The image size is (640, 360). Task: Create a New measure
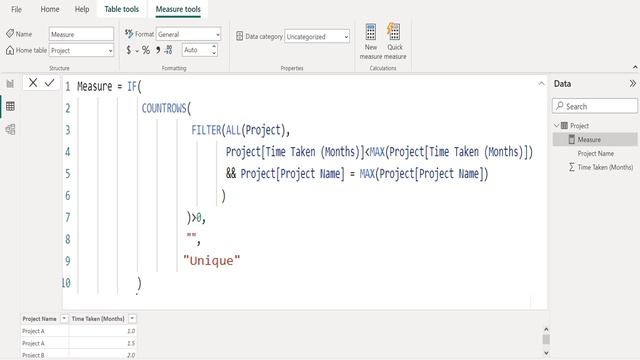click(x=371, y=41)
